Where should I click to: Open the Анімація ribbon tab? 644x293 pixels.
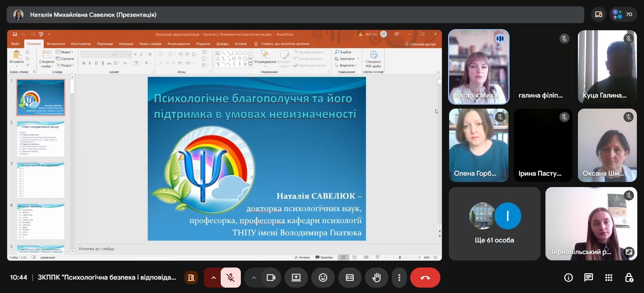(126, 44)
